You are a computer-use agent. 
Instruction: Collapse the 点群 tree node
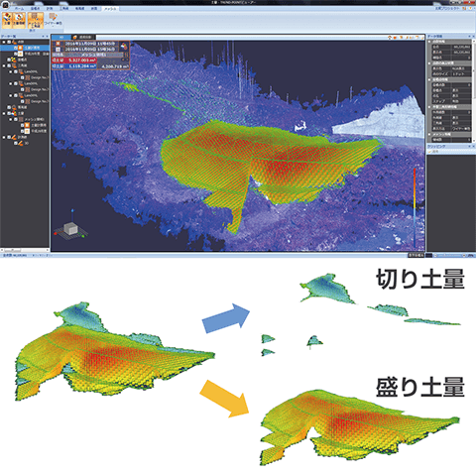tap(4, 42)
